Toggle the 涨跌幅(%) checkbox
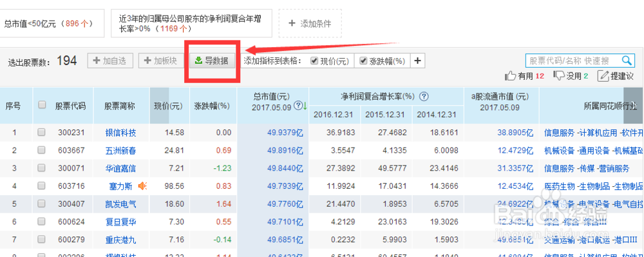Screen dimensions: 644x257 pyautogui.click(x=363, y=61)
